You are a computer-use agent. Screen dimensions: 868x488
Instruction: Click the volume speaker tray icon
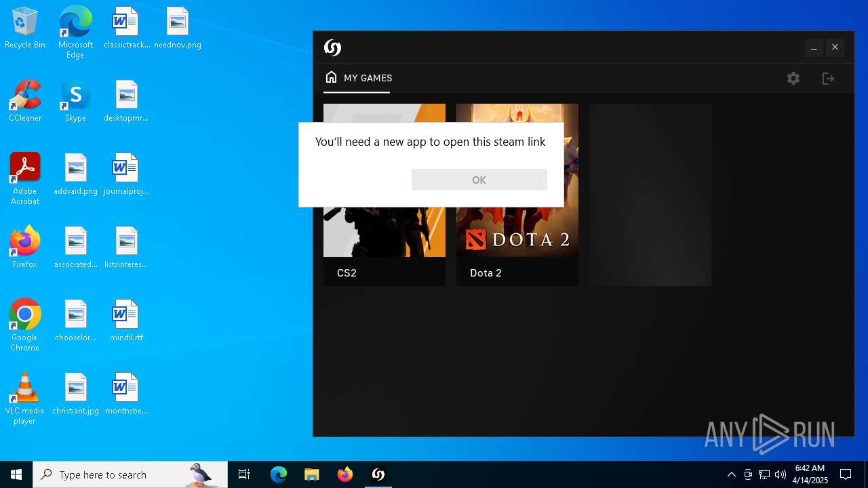point(781,474)
